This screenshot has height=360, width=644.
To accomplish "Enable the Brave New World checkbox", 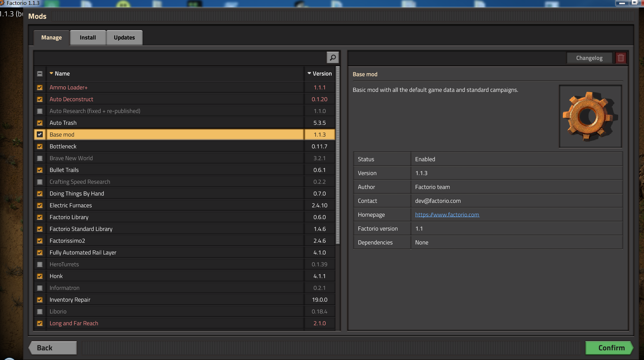I will [40, 158].
